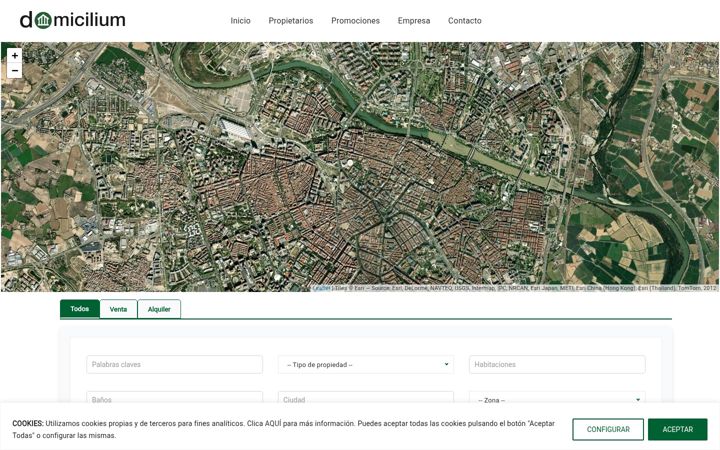Image resolution: width=720 pixels, height=450 pixels.
Task: Select the Todos tab
Action: click(80, 309)
